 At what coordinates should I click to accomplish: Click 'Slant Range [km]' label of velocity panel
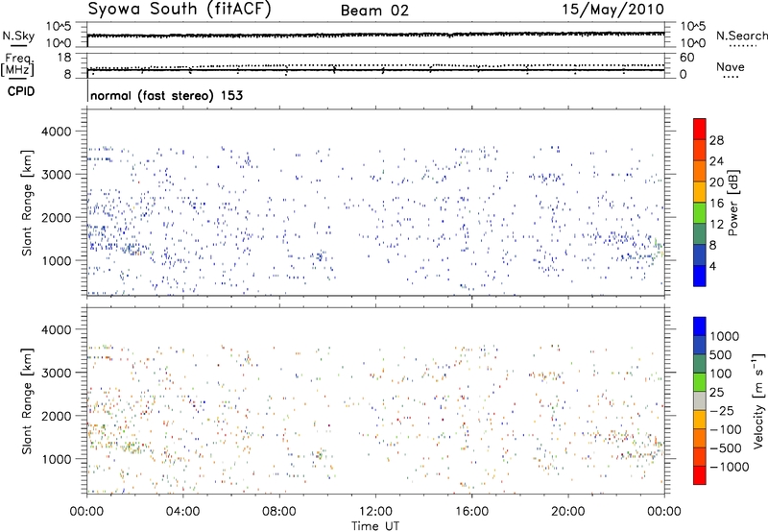click(x=27, y=400)
